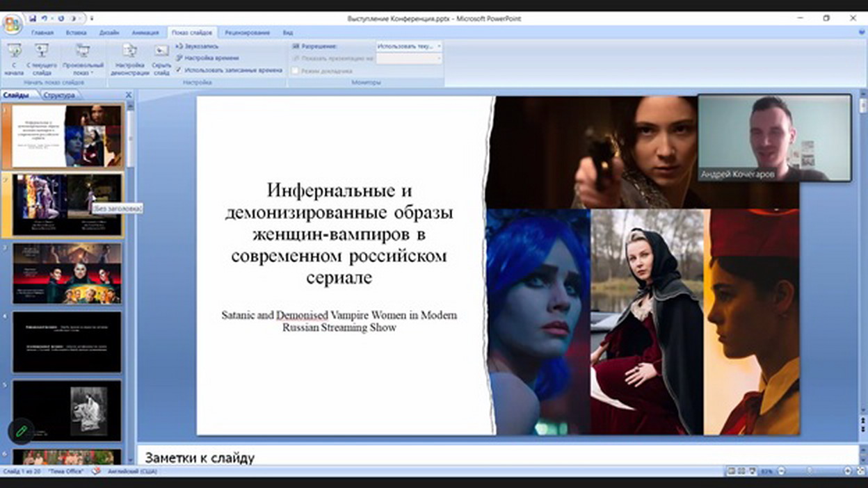Open the Разрешение dropdown list
This screenshot has width=868, height=488.
point(409,46)
